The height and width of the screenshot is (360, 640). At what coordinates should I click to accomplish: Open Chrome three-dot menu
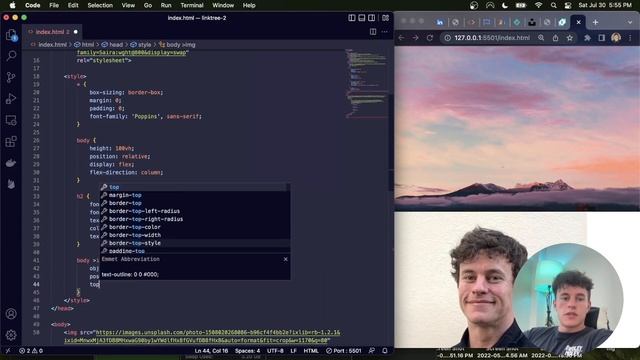pos(630,38)
